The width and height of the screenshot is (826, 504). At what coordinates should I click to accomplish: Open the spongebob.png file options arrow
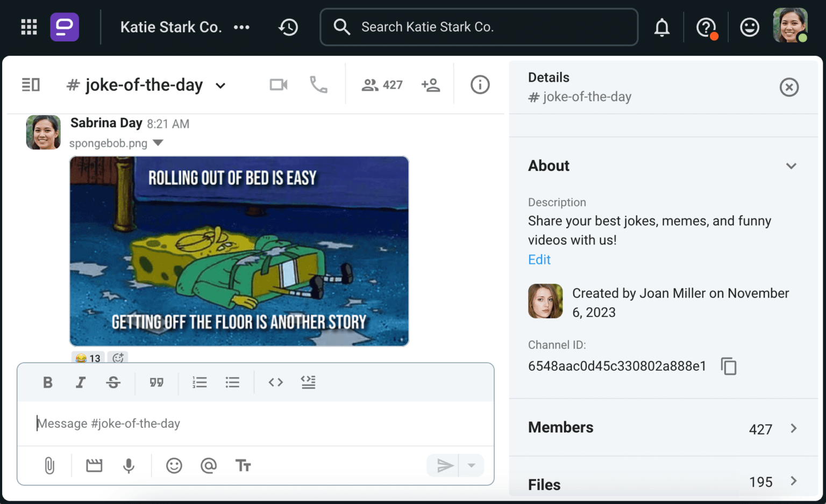click(x=158, y=143)
